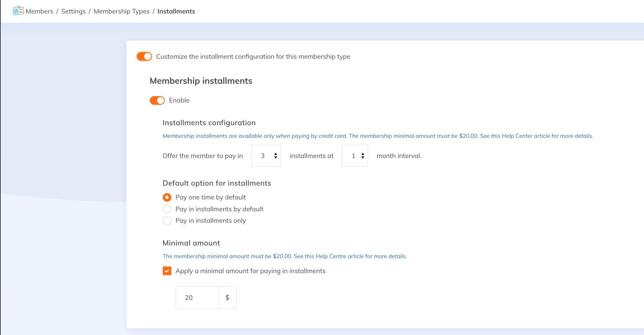This screenshot has width=644, height=335.
Task: Click the minimal amount input field
Action: [x=197, y=298]
